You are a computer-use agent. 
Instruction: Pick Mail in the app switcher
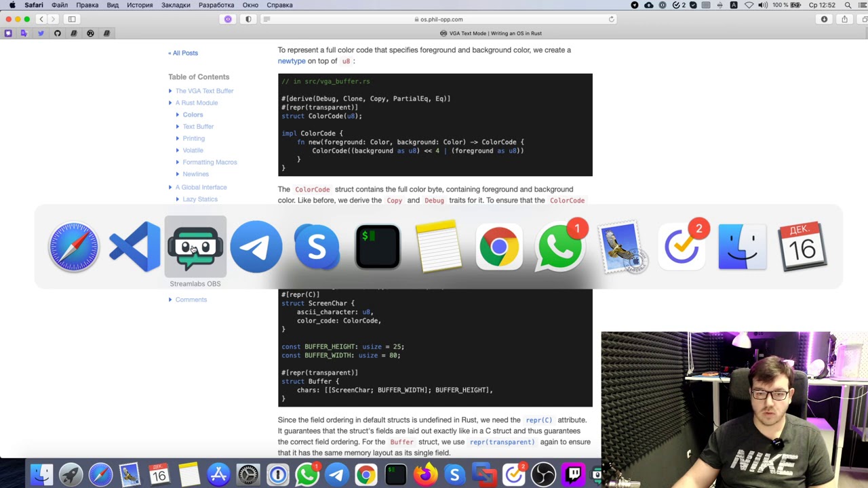(x=620, y=246)
